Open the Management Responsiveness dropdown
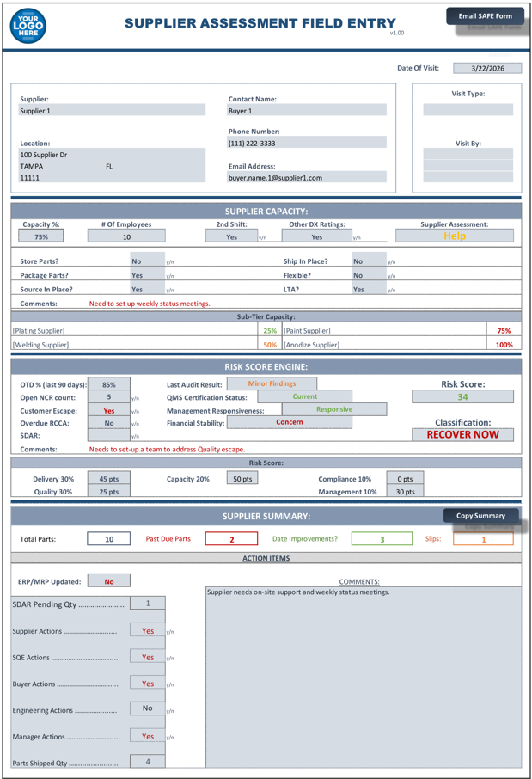The width and height of the screenshot is (532, 779). click(334, 409)
